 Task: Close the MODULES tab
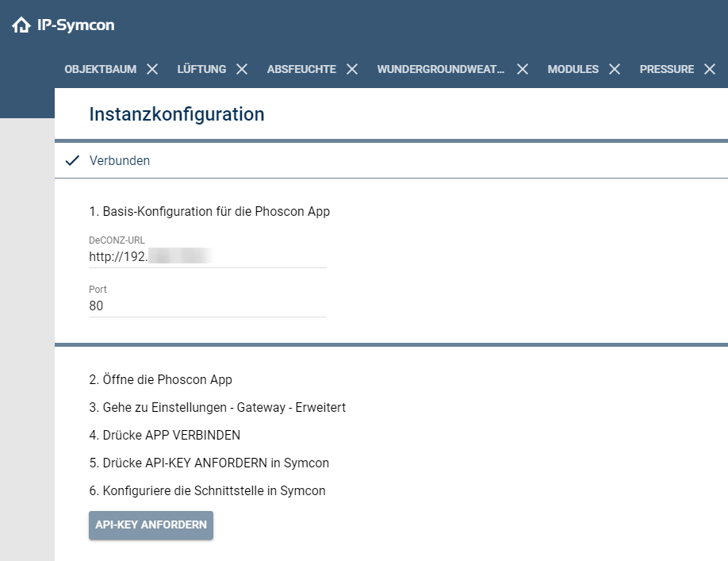coord(614,69)
